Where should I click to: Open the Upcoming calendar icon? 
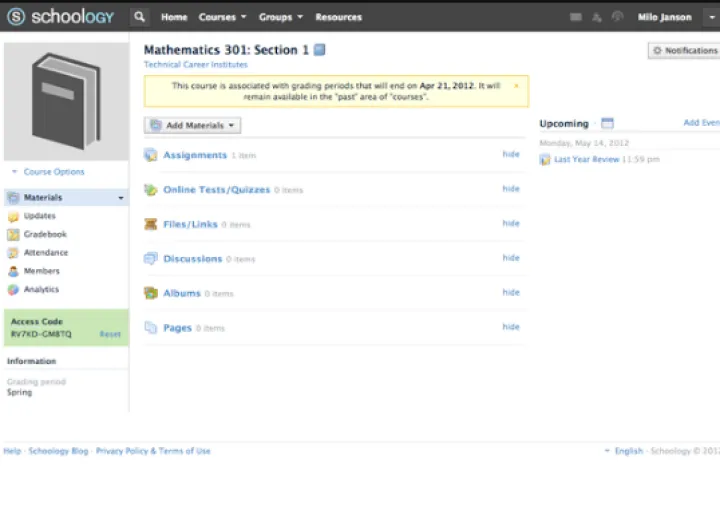608,123
